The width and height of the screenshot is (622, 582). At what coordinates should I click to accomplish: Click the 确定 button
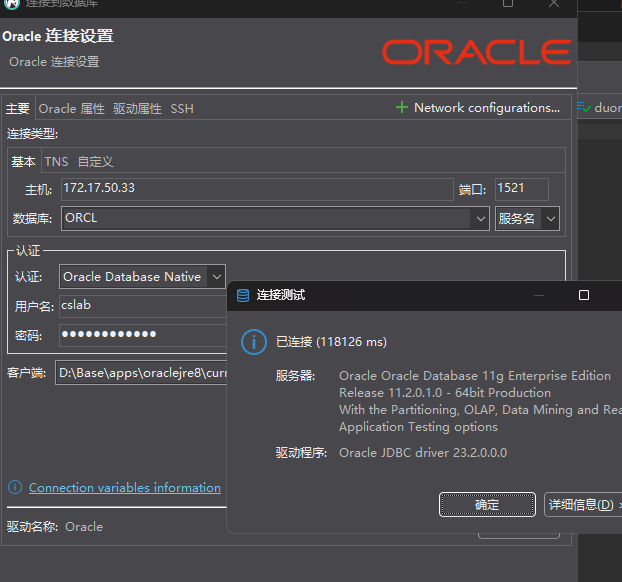tap(487, 505)
